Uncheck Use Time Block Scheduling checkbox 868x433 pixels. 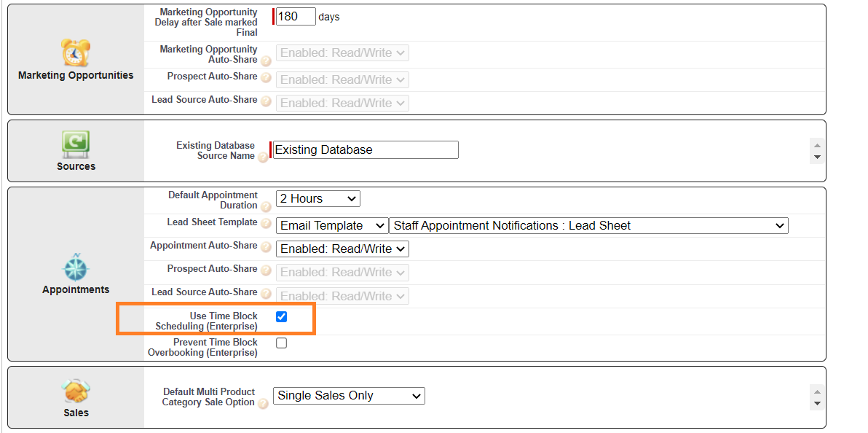[x=281, y=316]
